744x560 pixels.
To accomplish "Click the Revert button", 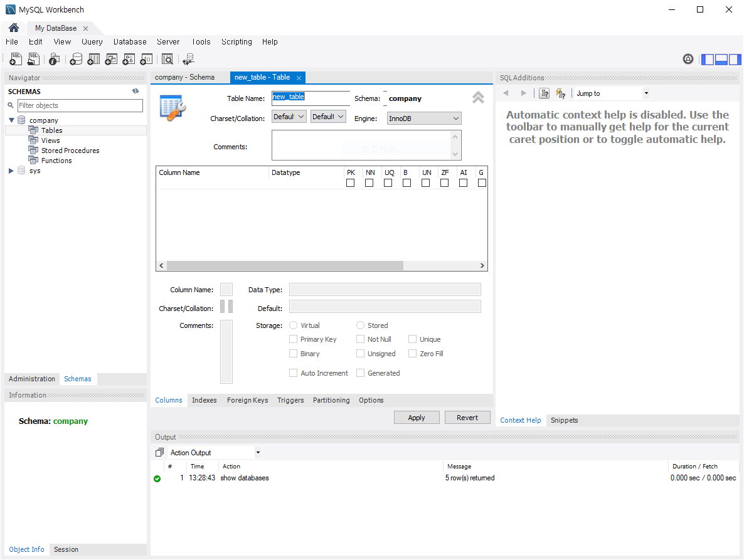I will [x=467, y=418].
